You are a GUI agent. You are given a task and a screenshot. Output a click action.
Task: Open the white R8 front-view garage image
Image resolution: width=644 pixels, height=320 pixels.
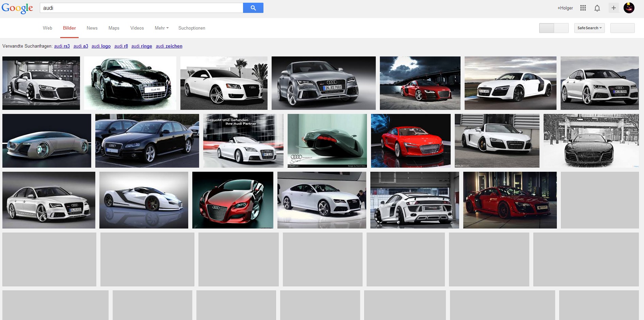[41, 83]
